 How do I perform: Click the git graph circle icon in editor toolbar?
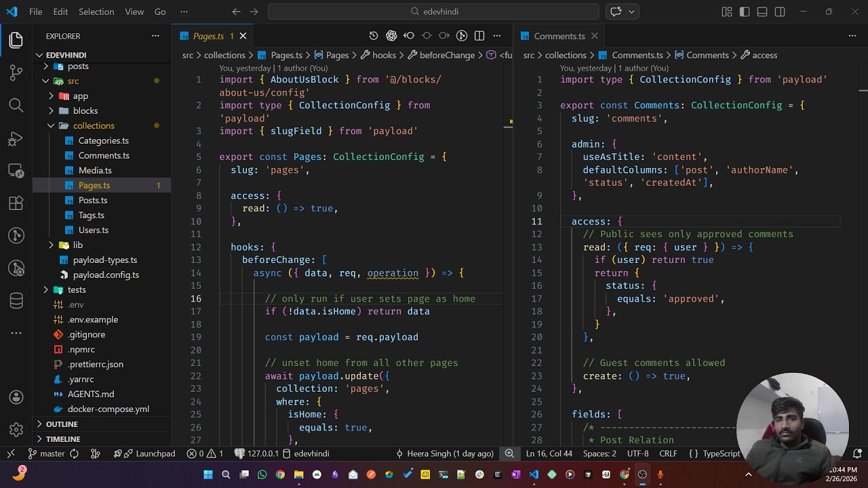pos(462,36)
